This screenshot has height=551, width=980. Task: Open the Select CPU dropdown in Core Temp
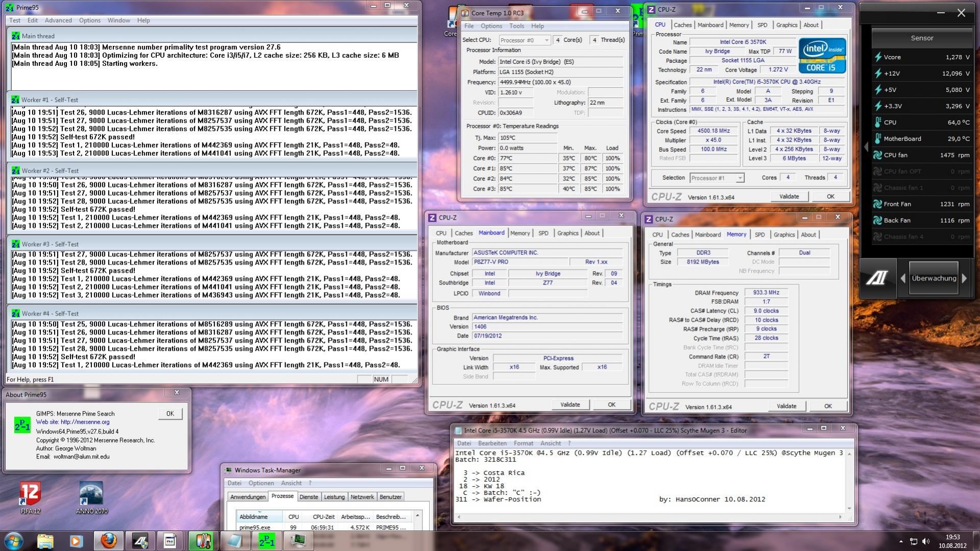524,40
